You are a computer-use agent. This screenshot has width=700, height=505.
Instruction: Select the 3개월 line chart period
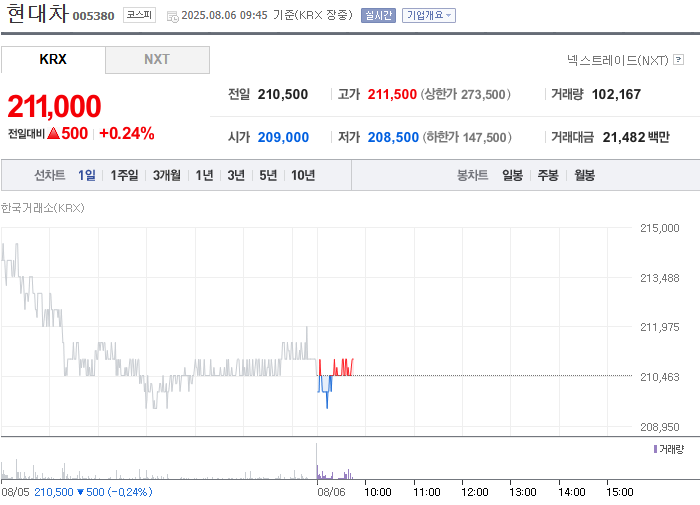click(x=167, y=175)
